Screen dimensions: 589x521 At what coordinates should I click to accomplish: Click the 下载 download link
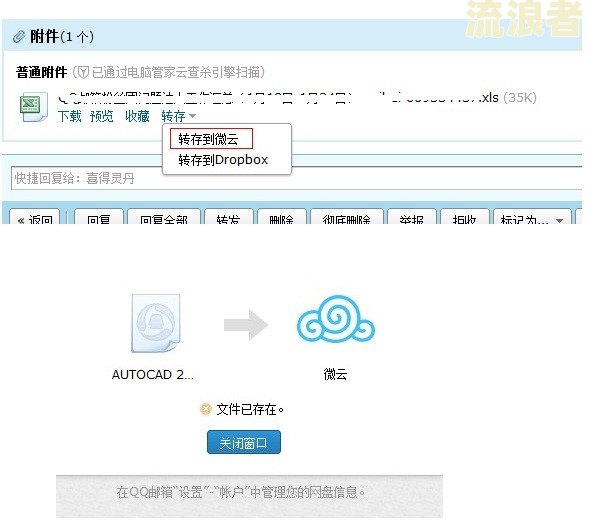pos(69,116)
